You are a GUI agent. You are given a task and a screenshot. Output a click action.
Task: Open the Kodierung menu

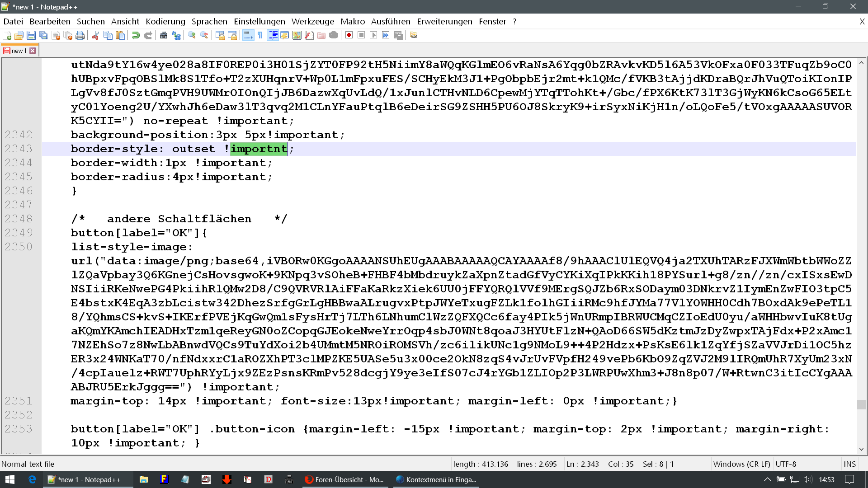(x=165, y=21)
